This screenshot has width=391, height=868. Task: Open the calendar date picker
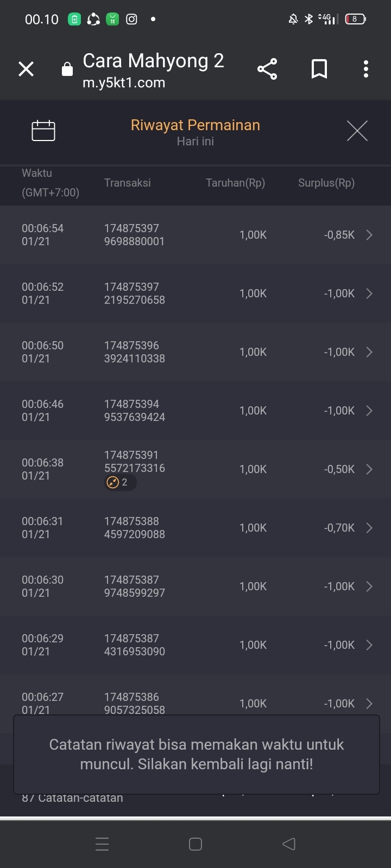click(x=43, y=131)
